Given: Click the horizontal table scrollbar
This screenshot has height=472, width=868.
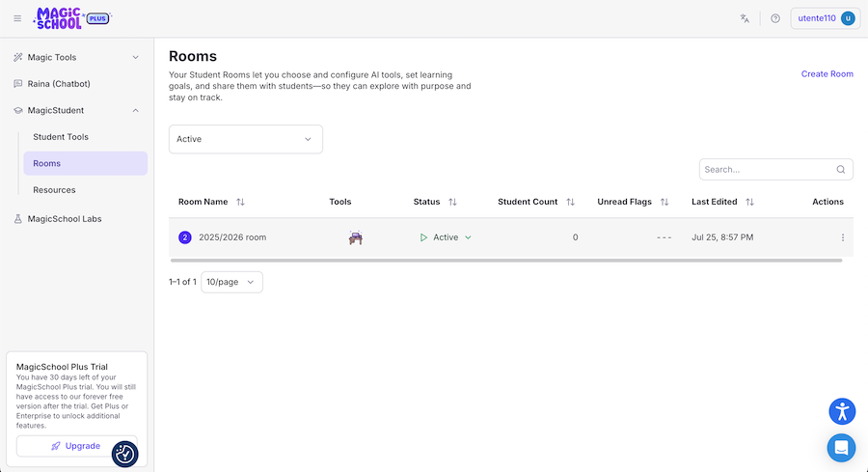Looking at the screenshot, I should click(x=506, y=260).
